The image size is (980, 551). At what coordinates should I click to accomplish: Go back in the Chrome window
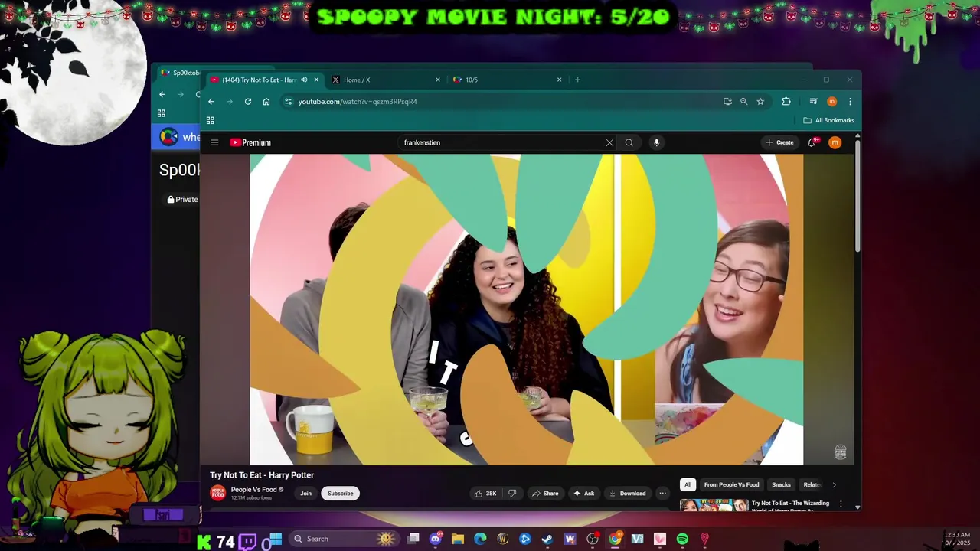tap(211, 101)
